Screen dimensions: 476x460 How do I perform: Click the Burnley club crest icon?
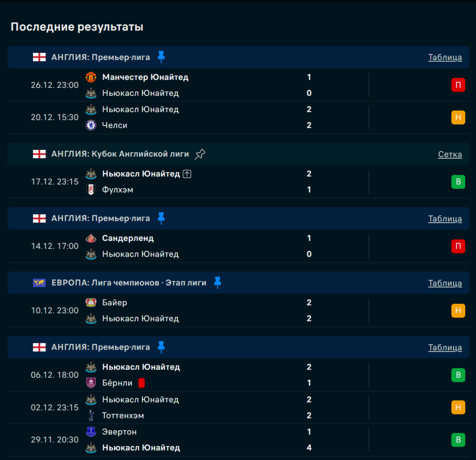[x=91, y=383]
